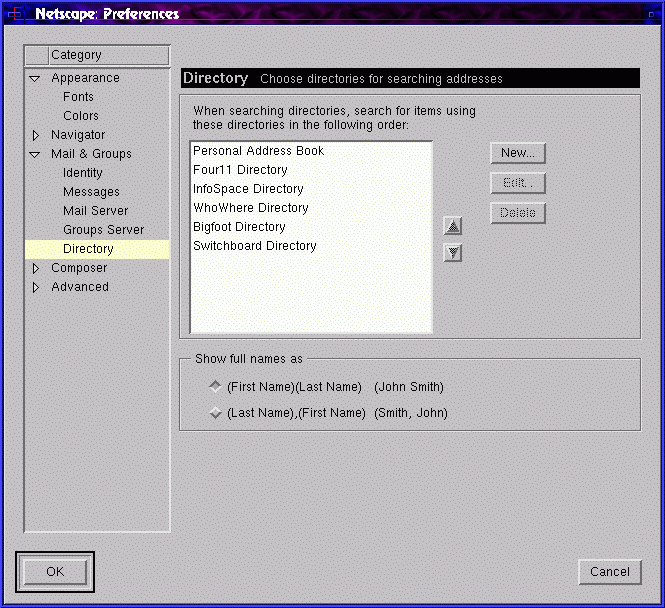Screen dimensions: 665x608
Task: Select the highlighted Directory tree item
Action: tap(97, 249)
